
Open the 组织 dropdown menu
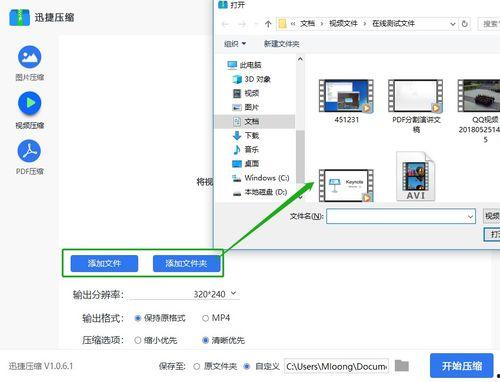pyautogui.click(x=235, y=44)
